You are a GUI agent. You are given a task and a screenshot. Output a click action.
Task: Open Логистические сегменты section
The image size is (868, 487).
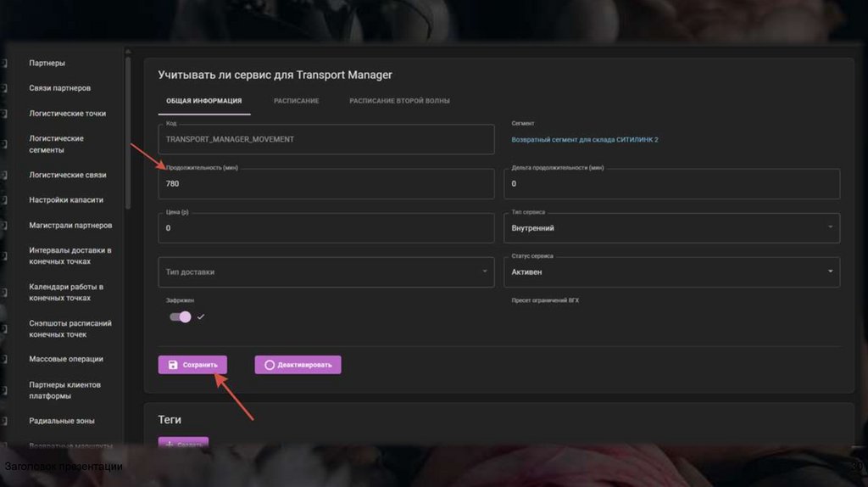pyautogui.click(x=57, y=144)
